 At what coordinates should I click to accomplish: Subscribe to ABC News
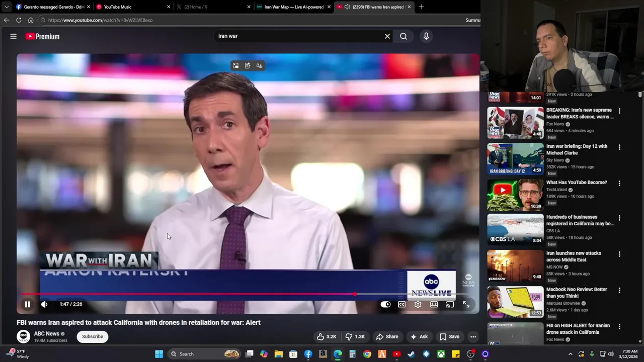(93, 337)
